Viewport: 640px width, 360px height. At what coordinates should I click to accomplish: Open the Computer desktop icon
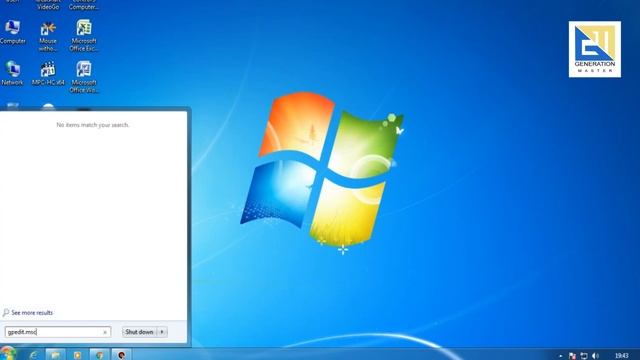pos(13,32)
